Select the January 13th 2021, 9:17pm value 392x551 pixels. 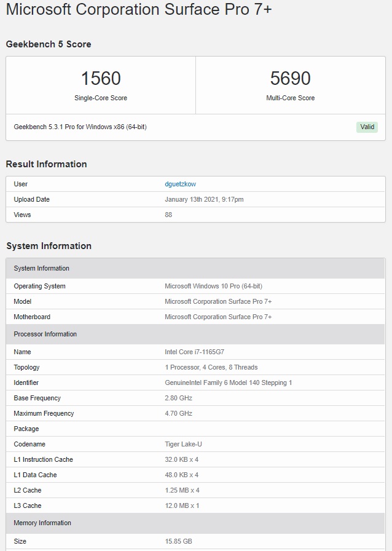[x=204, y=200]
